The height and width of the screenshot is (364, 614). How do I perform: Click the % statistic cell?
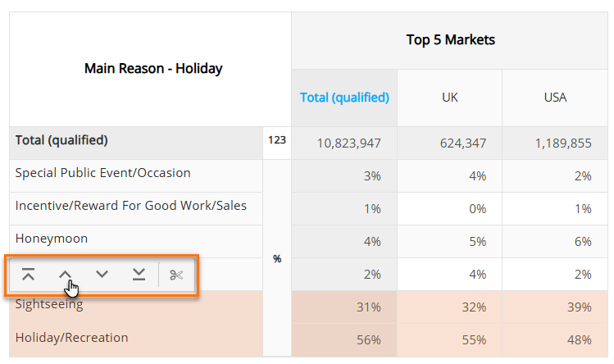[x=277, y=258]
